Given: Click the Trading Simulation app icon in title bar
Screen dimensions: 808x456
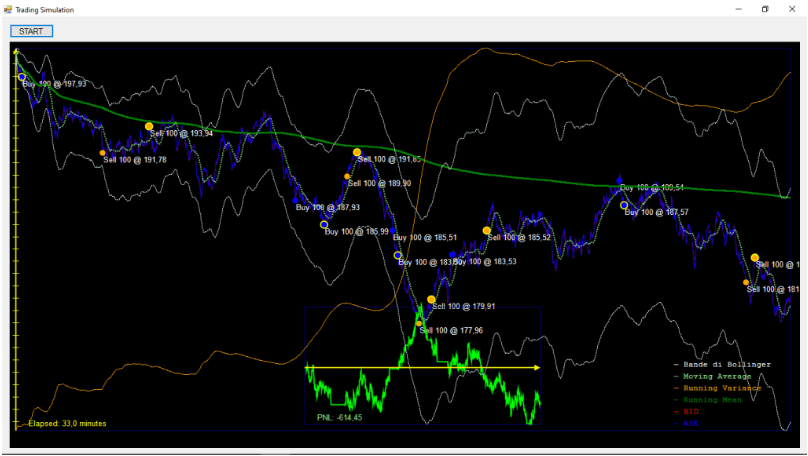Looking at the screenshot, I should pyautogui.click(x=7, y=9).
